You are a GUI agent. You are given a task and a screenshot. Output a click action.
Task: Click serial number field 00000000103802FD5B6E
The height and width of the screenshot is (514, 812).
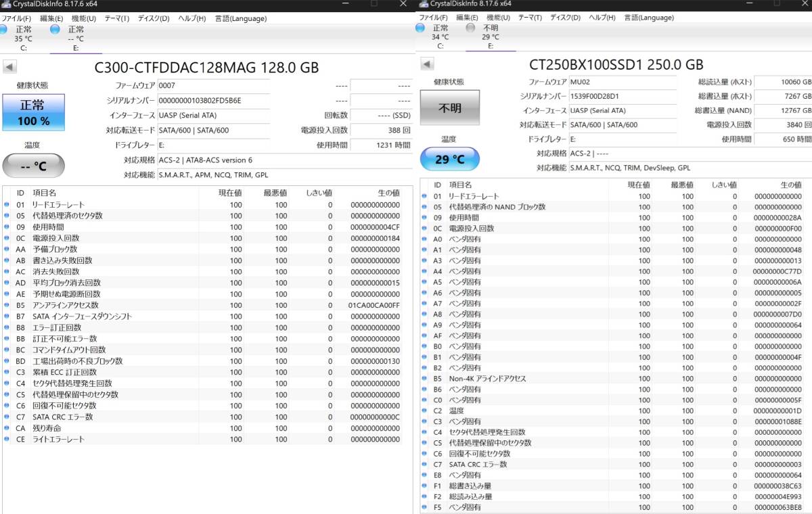pos(213,101)
